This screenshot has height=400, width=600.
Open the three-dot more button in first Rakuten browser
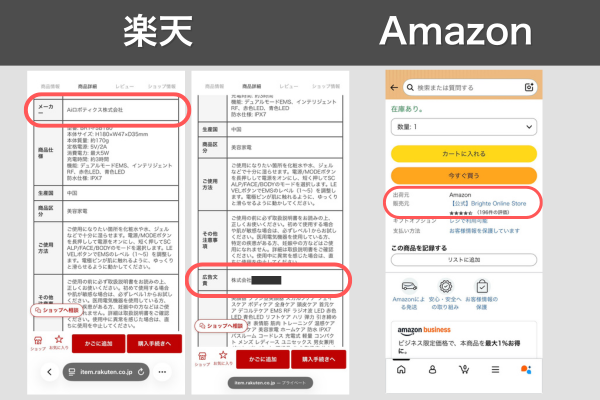coord(162,372)
